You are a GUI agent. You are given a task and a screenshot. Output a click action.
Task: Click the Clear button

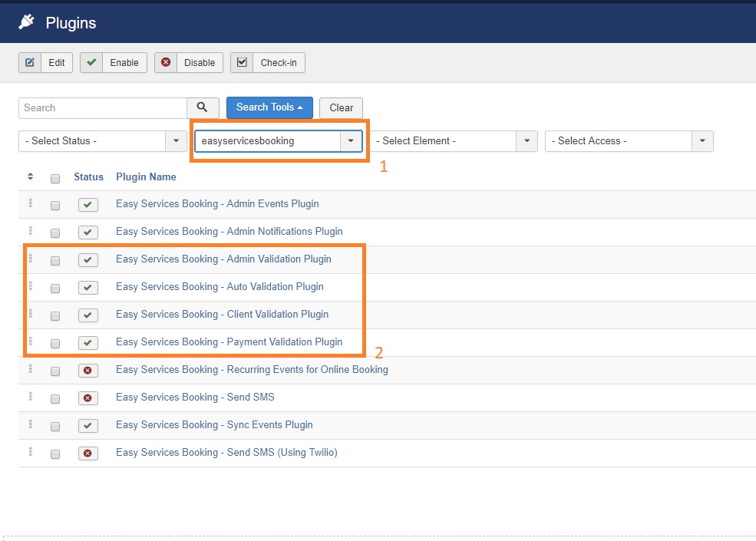(341, 108)
